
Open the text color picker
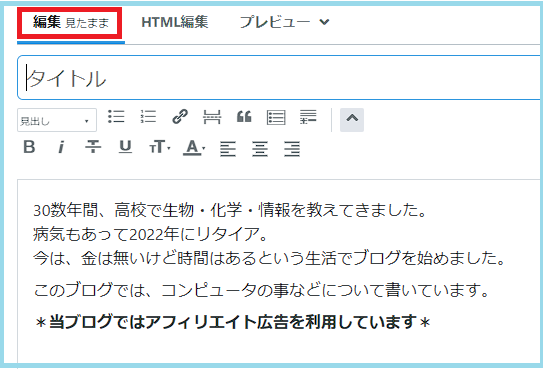pos(194,147)
